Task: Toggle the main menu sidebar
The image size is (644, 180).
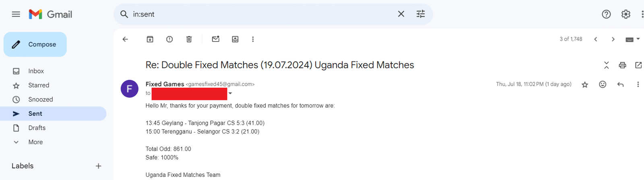Action: [16, 14]
